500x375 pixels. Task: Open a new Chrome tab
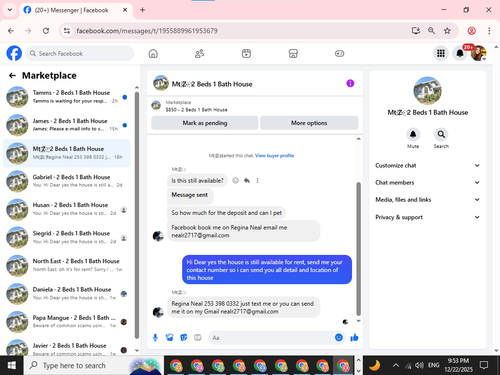click(142, 10)
